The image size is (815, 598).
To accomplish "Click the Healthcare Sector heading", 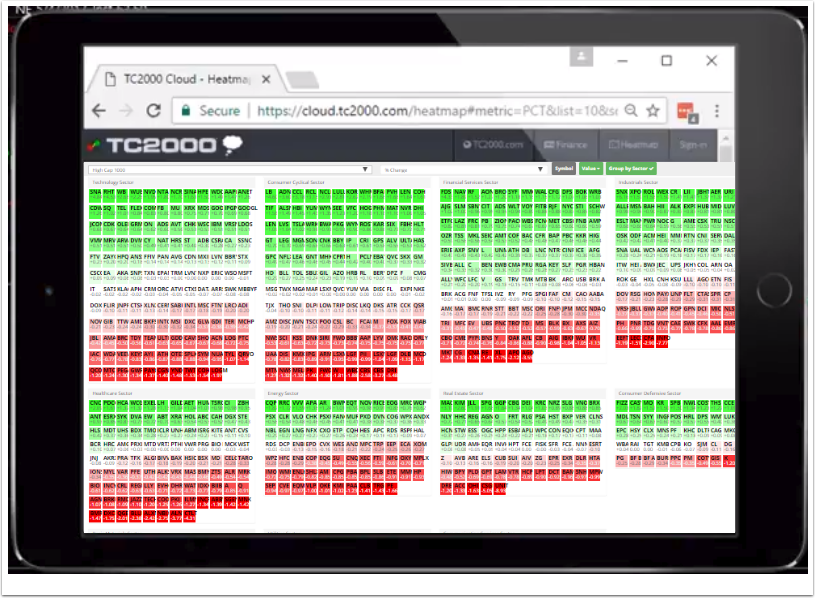I will pos(112,393).
